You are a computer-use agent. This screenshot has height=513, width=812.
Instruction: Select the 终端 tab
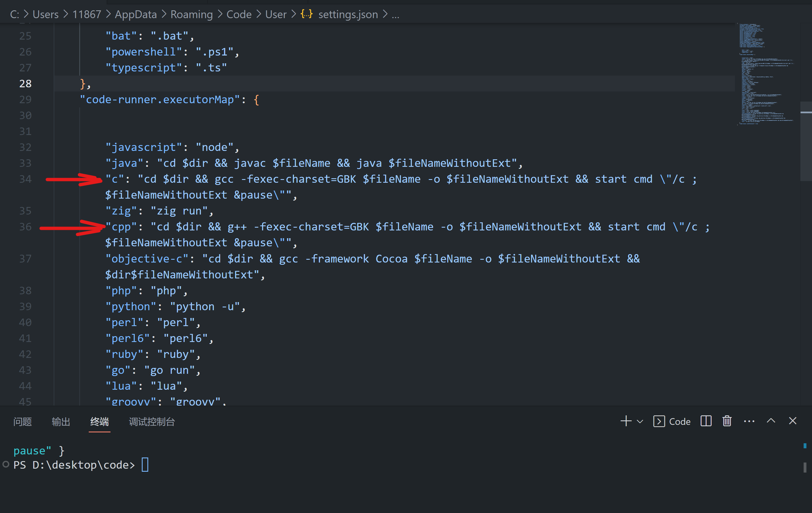tap(99, 422)
